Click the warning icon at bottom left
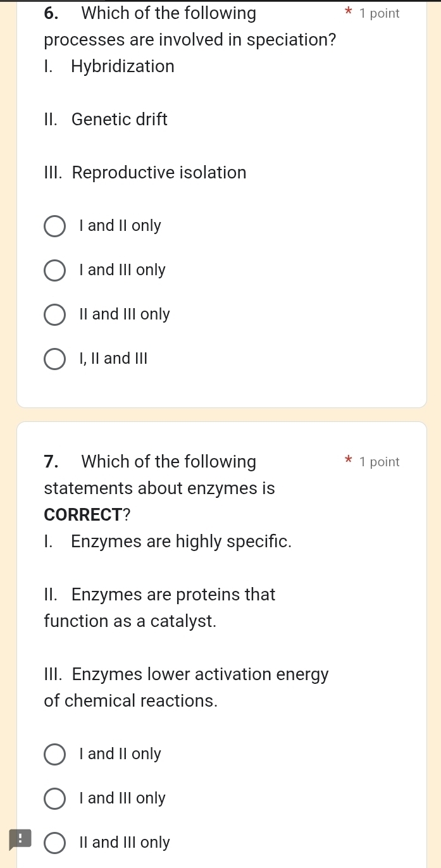The height and width of the screenshot is (868, 441). click(x=20, y=840)
